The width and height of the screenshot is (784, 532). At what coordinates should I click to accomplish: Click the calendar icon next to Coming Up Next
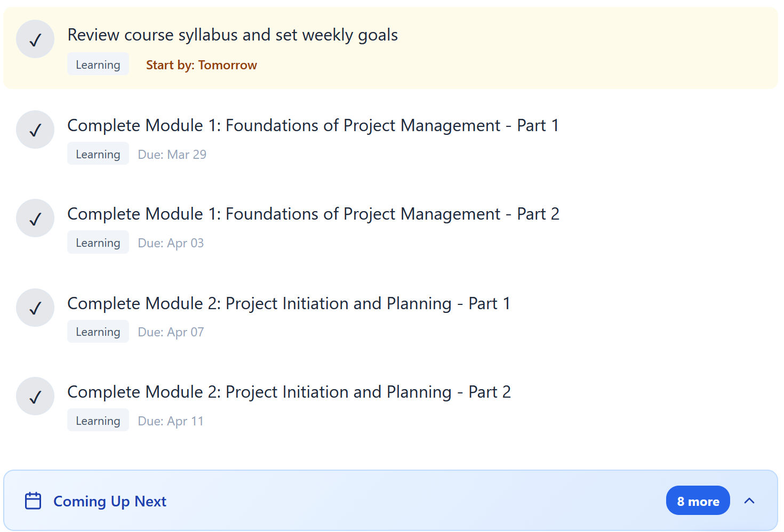[33, 501]
